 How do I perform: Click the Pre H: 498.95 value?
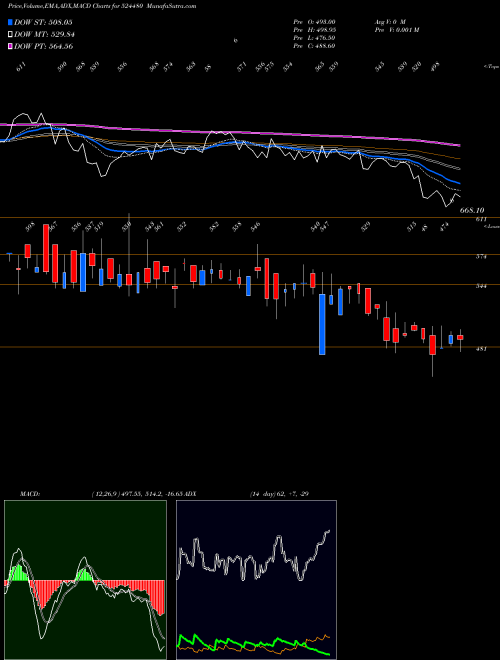click(314, 30)
